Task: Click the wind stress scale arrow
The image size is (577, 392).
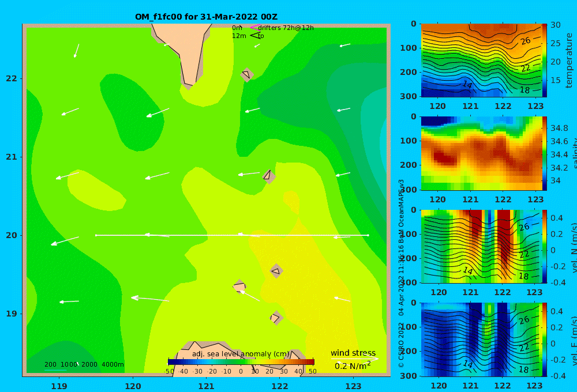Action: (354, 359)
